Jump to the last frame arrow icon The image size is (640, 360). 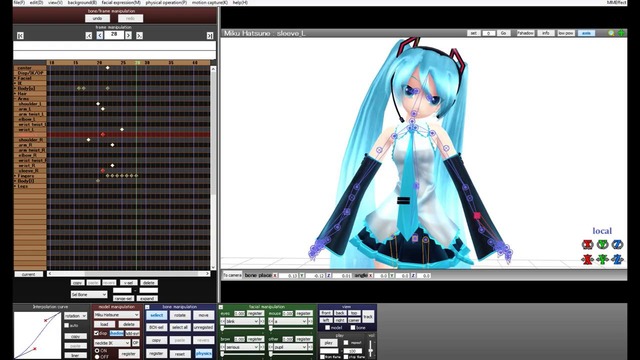(209, 36)
